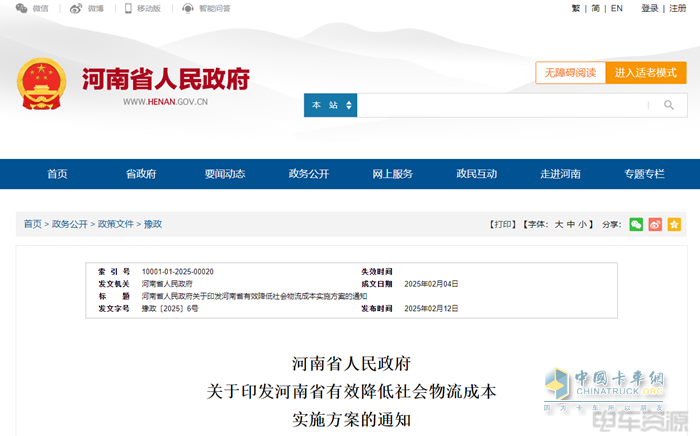Open the Weibo link at top
Screen dimensions: 700x436
87,8
